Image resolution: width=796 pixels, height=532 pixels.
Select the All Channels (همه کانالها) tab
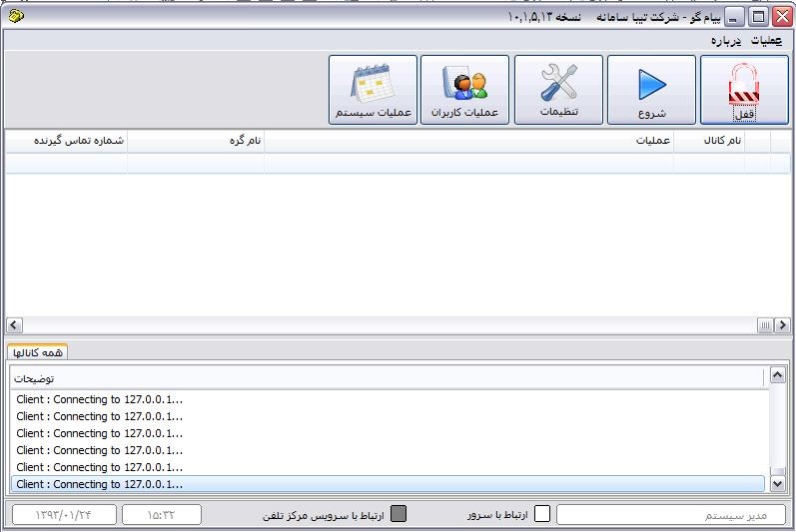pyautogui.click(x=39, y=352)
